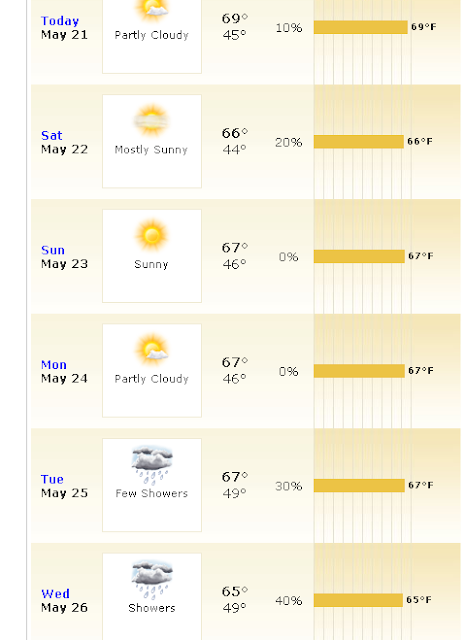Image resolution: width=465 pixels, height=640 pixels.
Task: Click the Mostly Sunny text label
Action: pos(151,150)
